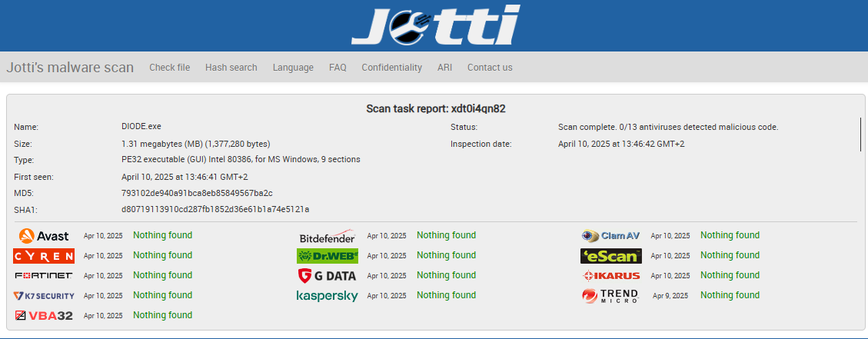Click the Bitdefender logo

click(x=328, y=236)
